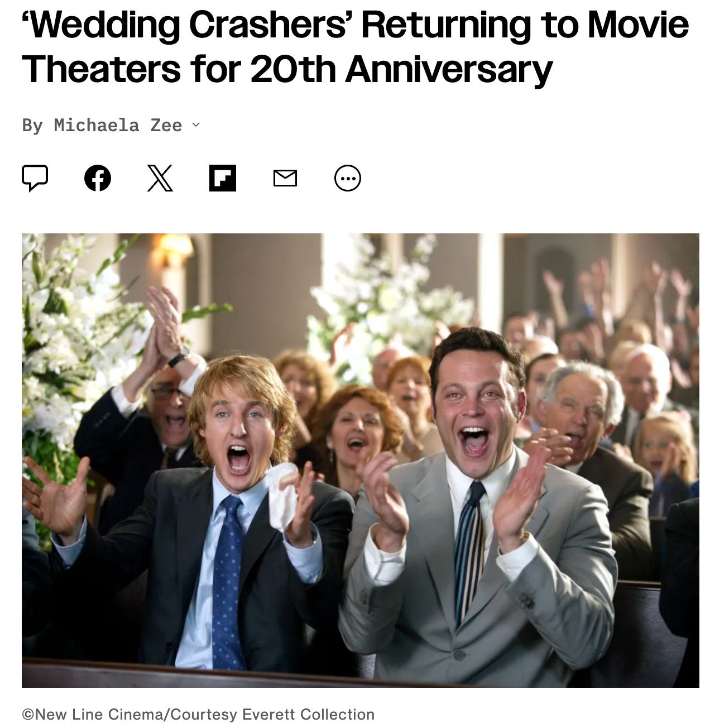Click '20th Anniversary' in the headline
The image size is (710, 728).
point(401,70)
